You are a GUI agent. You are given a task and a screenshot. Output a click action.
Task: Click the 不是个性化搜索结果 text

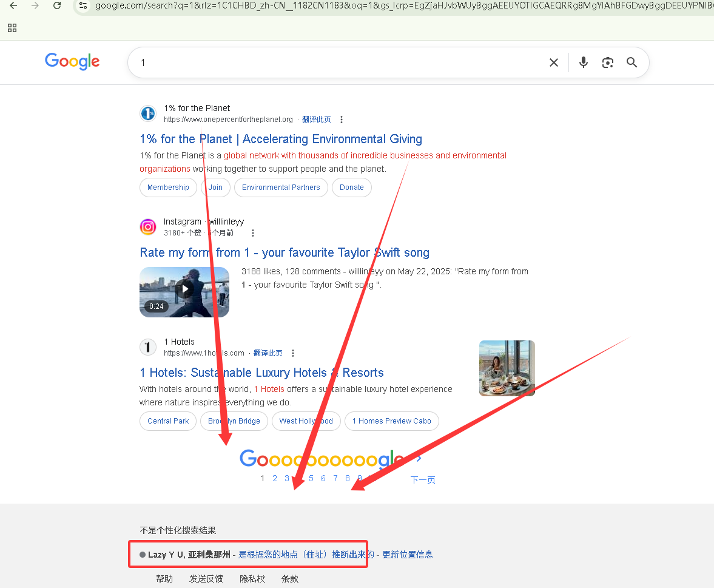(x=178, y=530)
